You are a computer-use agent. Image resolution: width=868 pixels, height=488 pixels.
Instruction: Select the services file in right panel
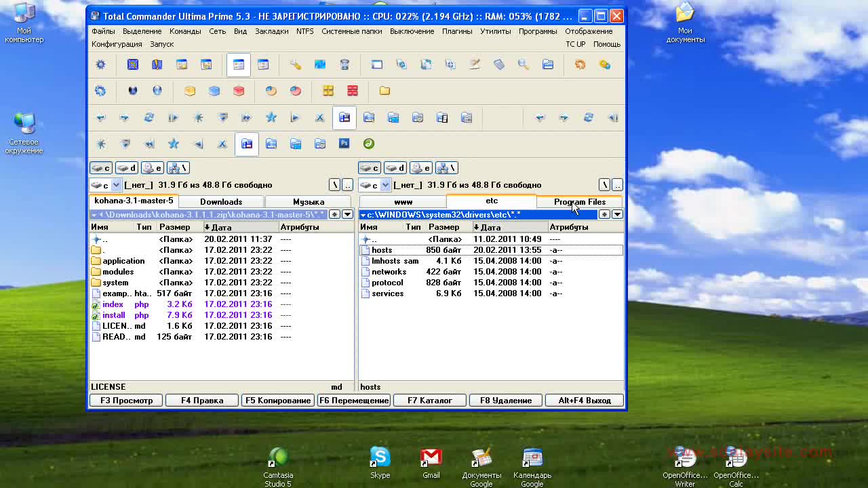click(x=491, y=293)
